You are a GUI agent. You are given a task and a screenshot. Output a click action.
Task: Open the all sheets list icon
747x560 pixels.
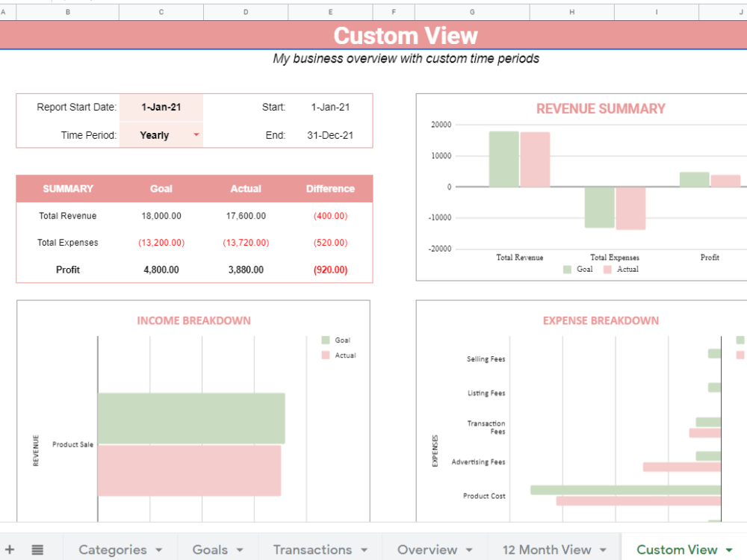(37, 549)
